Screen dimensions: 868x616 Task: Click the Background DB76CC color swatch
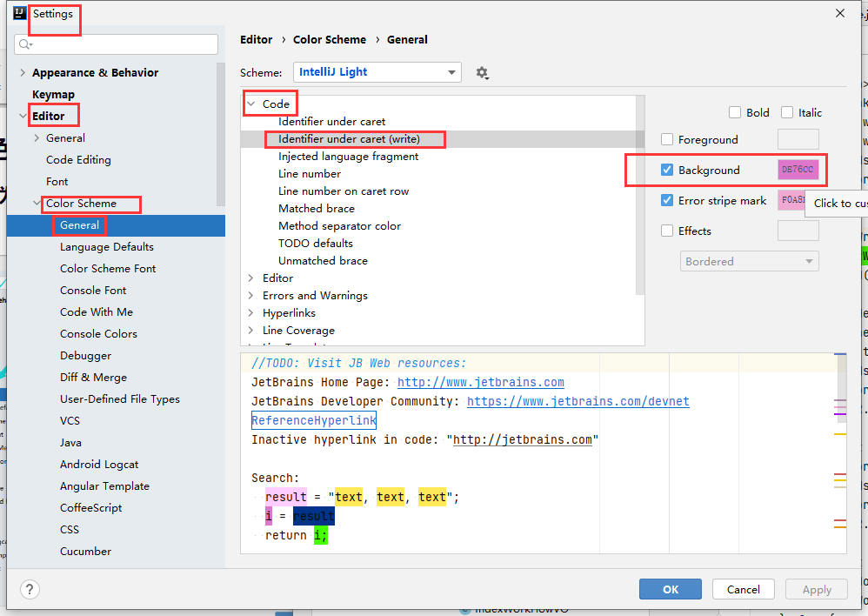click(x=798, y=170)
